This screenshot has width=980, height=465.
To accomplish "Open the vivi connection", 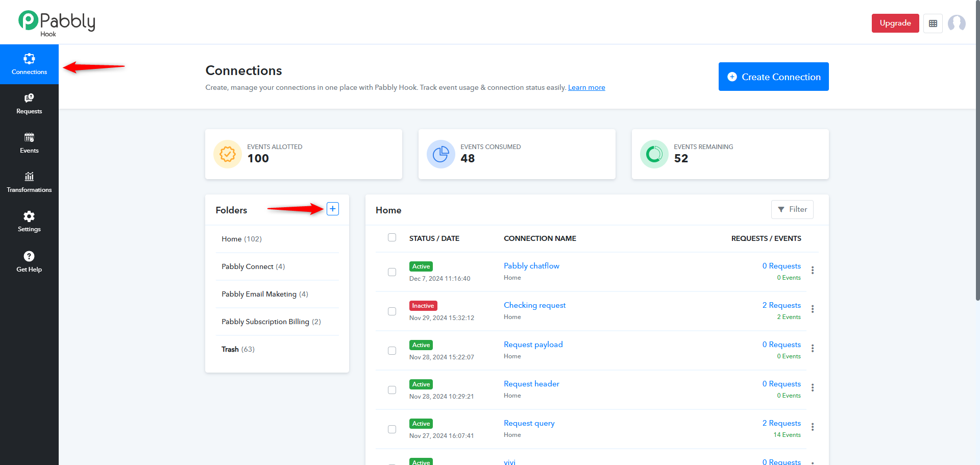I will click(509, 462).
